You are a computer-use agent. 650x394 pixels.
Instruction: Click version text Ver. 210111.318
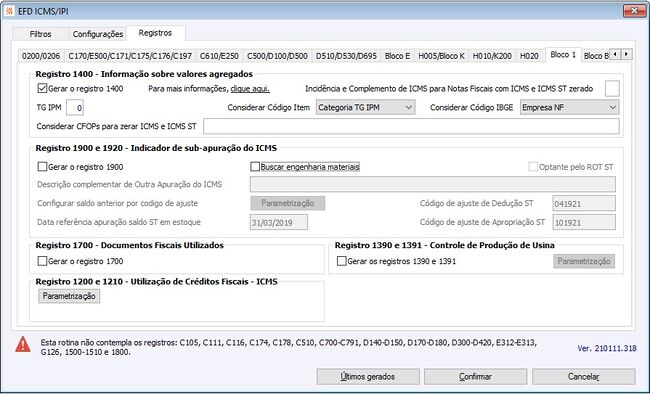pos(607,348)
